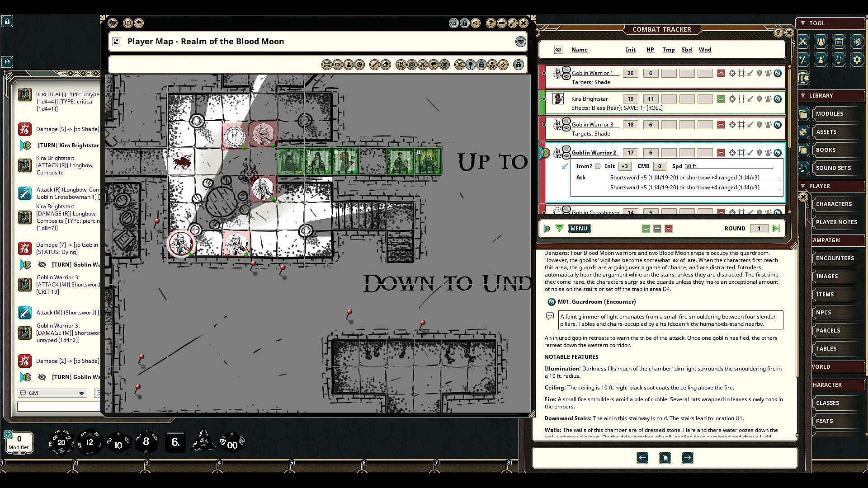Screen dimensions: 868x488
Task: Select the drawing pencil tool in map toolbar
Action: (x=374, y=65)
